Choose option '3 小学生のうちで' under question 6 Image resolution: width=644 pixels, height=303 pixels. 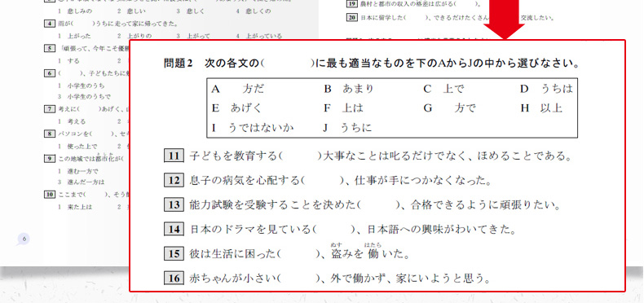tap(84, 96)
